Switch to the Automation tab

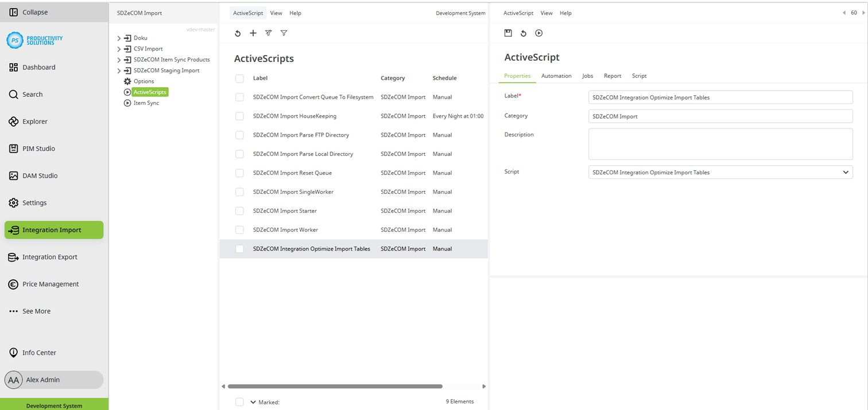(x=556, y=75)
